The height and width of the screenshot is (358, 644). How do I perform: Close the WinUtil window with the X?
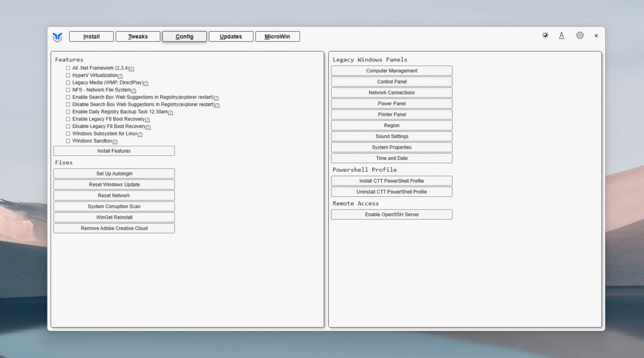point(596,36)
